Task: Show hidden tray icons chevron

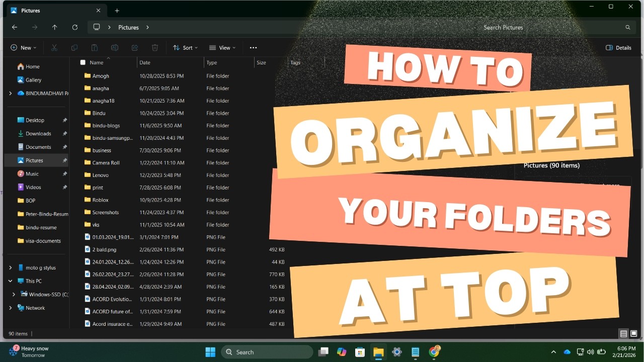Action: pyautogui.click(x=554, y=352)
